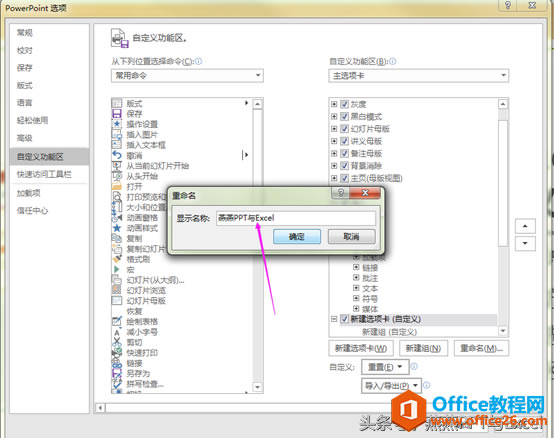This screenshot has width=554, height=438.
Task: Select the 打开 folder icon command
Action: coord(117,186)
